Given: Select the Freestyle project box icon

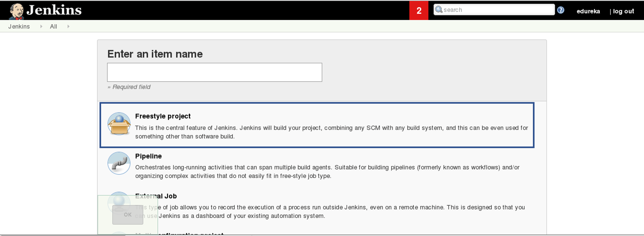Looking at the screenshot, I should pyautogui.click(x=119, y=124).
